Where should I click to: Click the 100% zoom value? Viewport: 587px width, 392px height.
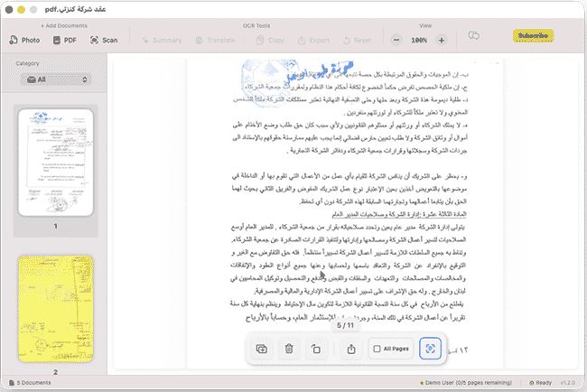[419, 40]
